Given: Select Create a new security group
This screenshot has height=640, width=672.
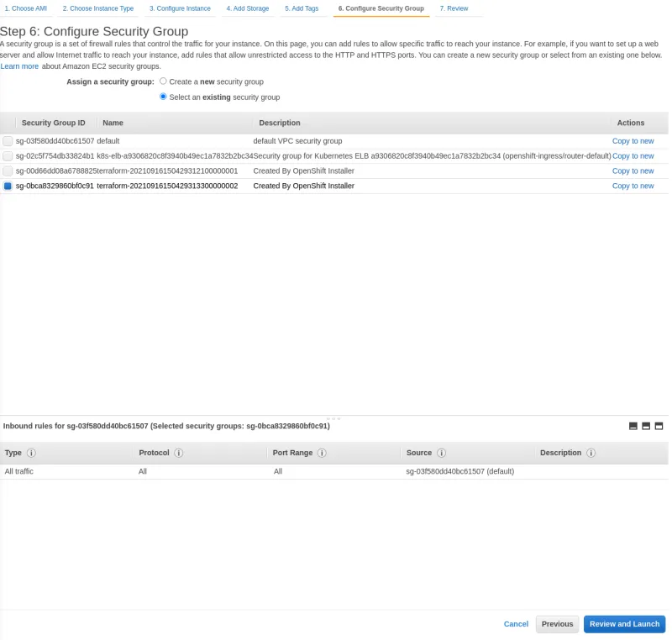Looking at the screenshot, I should coord(163,81).
